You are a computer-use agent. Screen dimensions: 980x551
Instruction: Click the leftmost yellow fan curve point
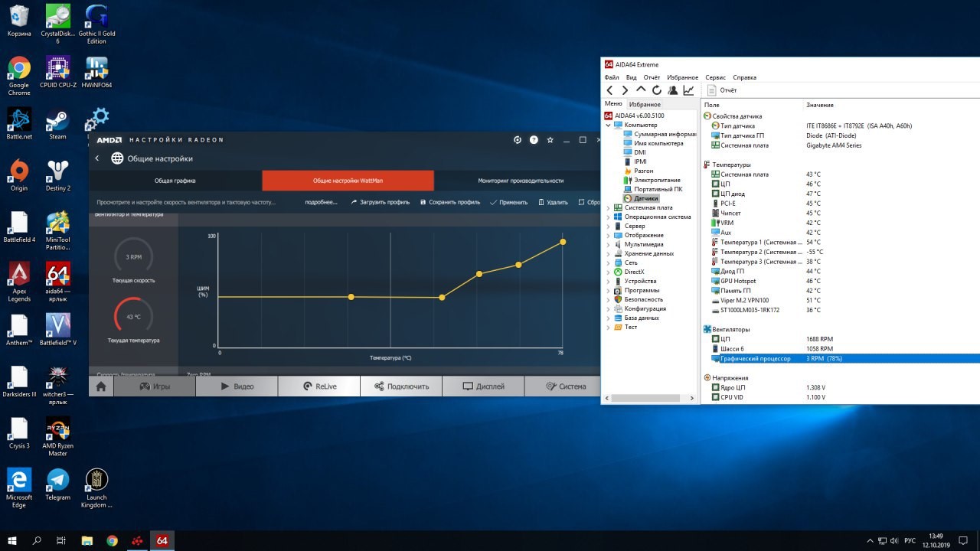[x=351, y=296]
